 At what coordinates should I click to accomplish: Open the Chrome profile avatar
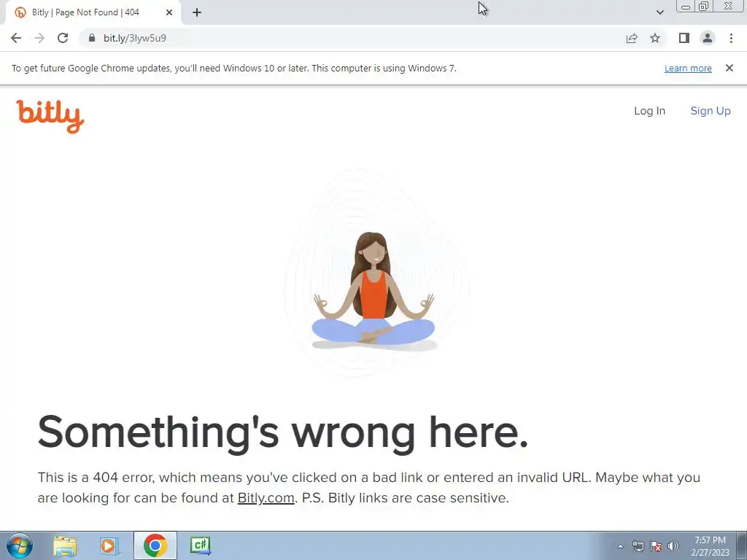(708, 38)
